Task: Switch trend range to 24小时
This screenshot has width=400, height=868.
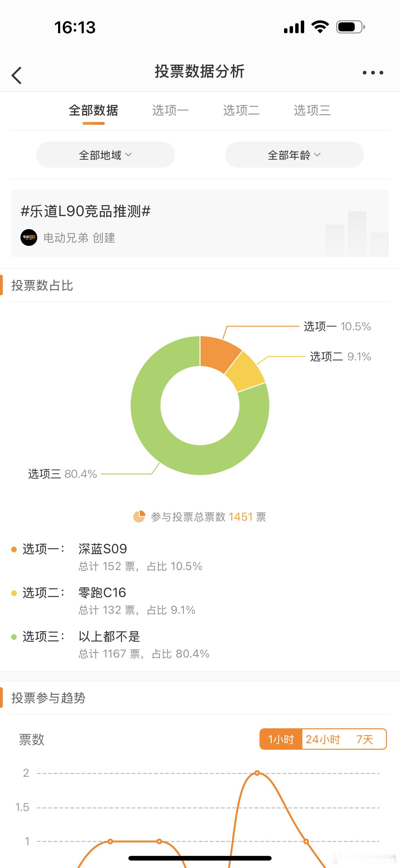Action: tap(323, 739)
